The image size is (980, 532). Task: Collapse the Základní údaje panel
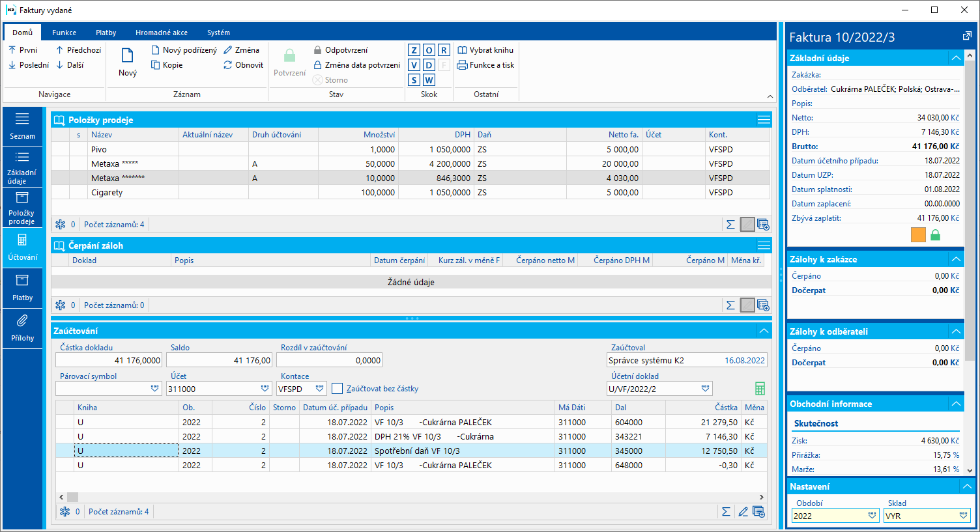tap(956, 58)
